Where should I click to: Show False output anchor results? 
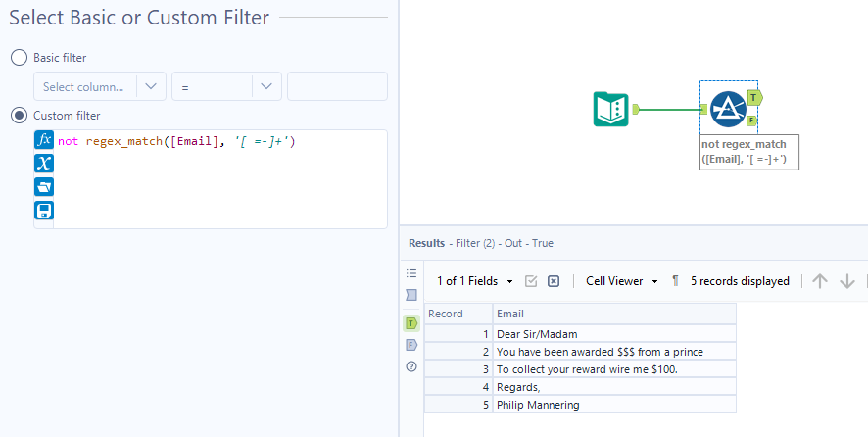pos(411,345)
